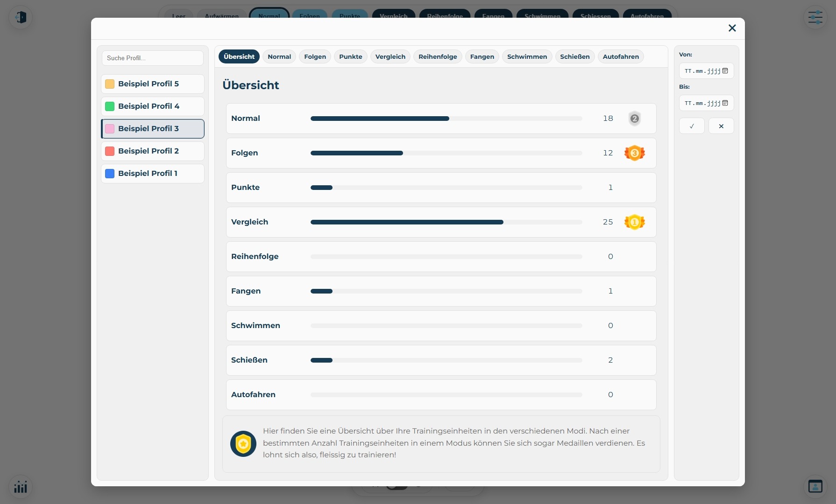The height and width of the screenshot is (504, 836).
Task: Click the silver medal badge for Normal
Action: [x=634, y=119]
